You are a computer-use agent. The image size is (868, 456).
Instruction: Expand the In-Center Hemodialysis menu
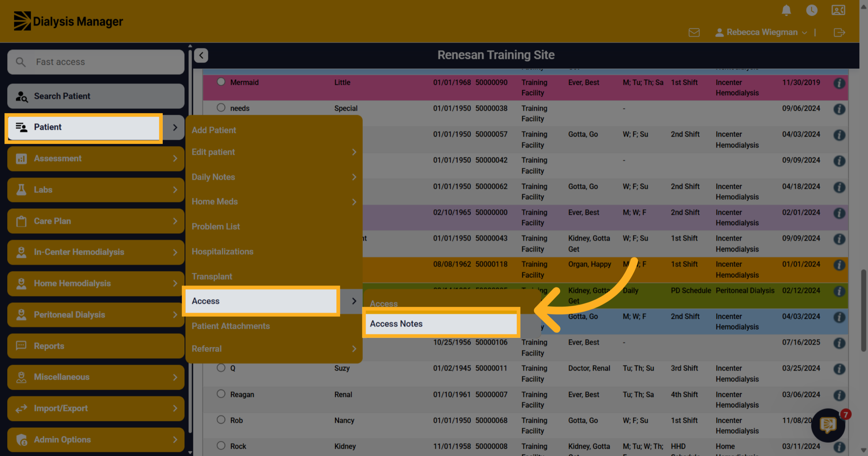click(x=96, y=252)
